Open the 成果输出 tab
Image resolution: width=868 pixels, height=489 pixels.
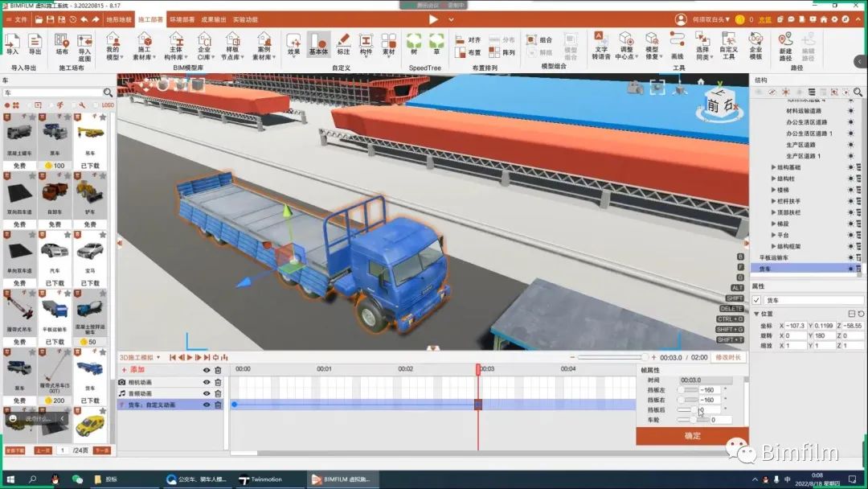(x=213, y=18)
